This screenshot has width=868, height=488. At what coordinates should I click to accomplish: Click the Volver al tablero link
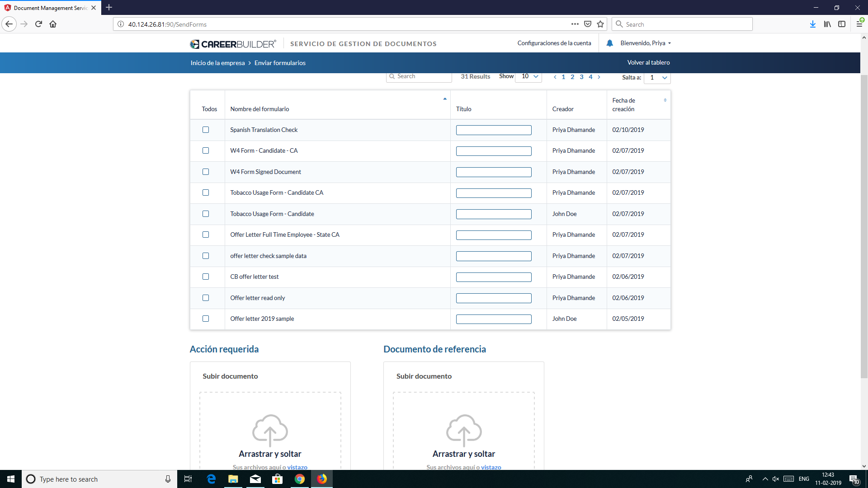(648, 63)
